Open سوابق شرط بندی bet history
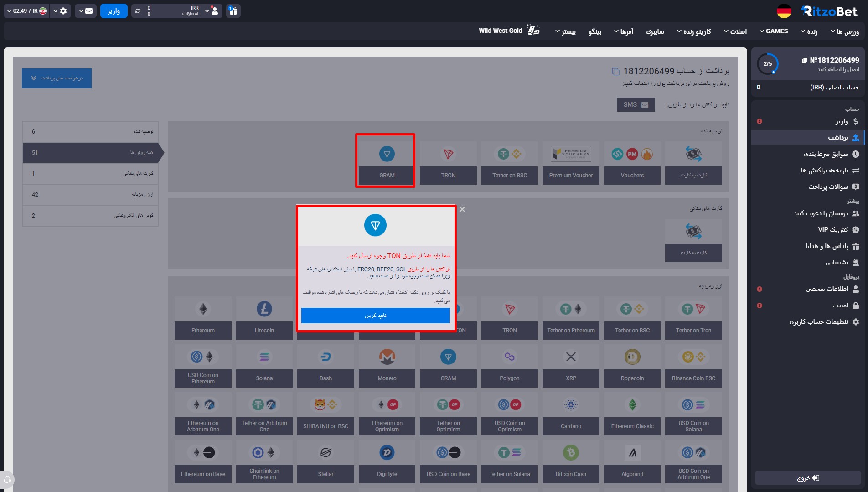868x492 pixels. 808,154
